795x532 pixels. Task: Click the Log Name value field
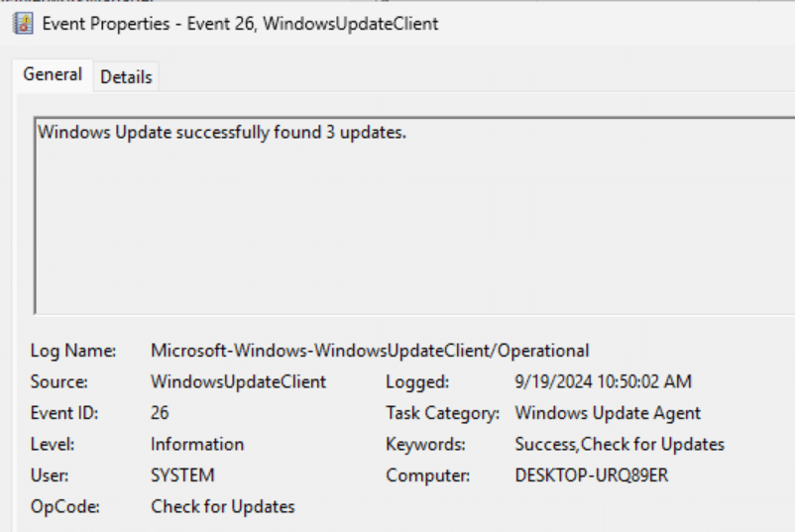(x=370, y=351)
